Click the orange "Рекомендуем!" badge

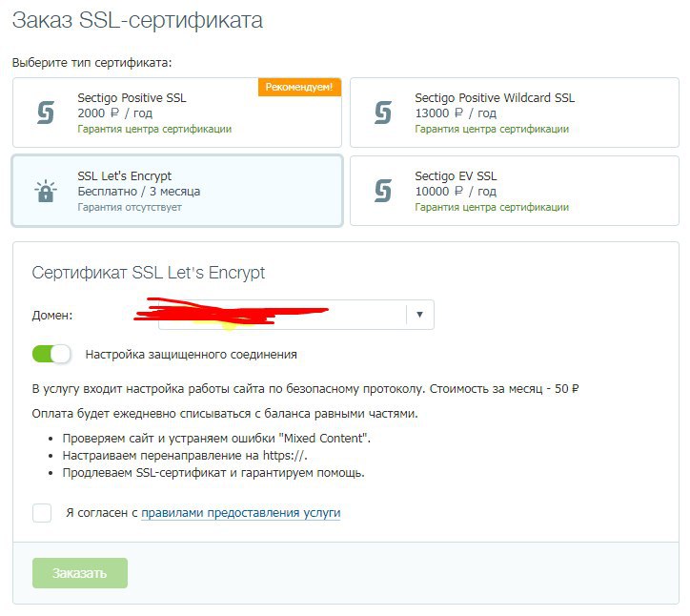[299, 87]
